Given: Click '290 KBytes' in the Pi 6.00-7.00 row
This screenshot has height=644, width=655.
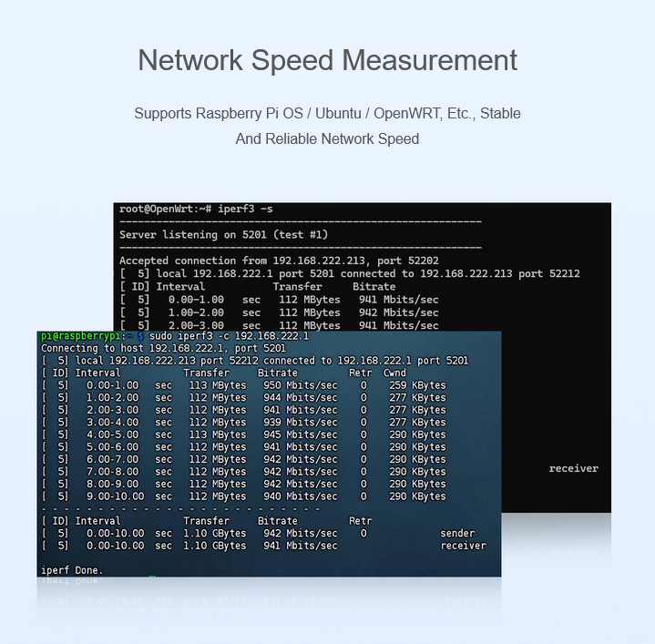Looking at the screenshot, I should point(417,459).
